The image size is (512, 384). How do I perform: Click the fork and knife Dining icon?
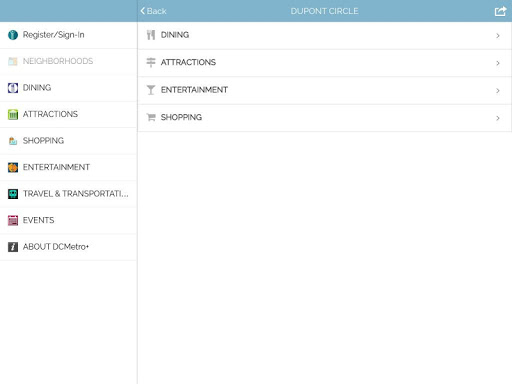pyautogui.click(x=151, y=35)
